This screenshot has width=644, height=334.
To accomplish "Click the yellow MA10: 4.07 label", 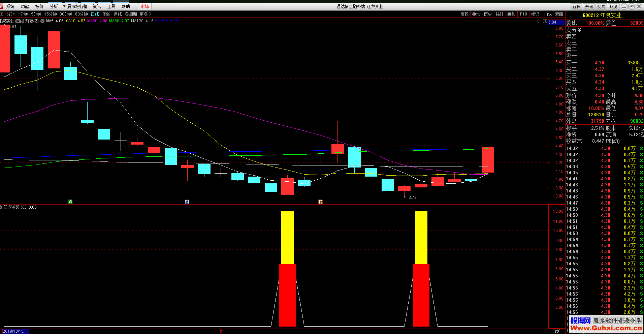I will pyautogui.click(x=75, y=21).
